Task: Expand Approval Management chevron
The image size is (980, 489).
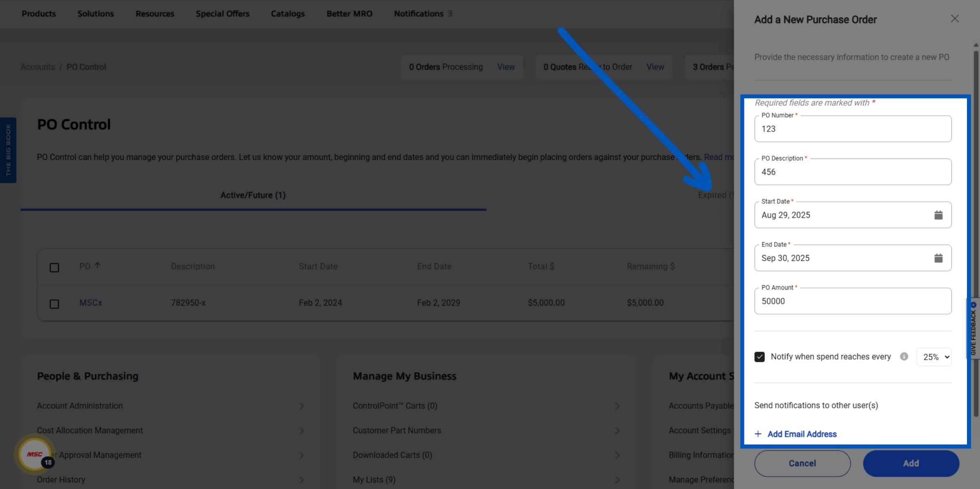Action: coord(301,455)
